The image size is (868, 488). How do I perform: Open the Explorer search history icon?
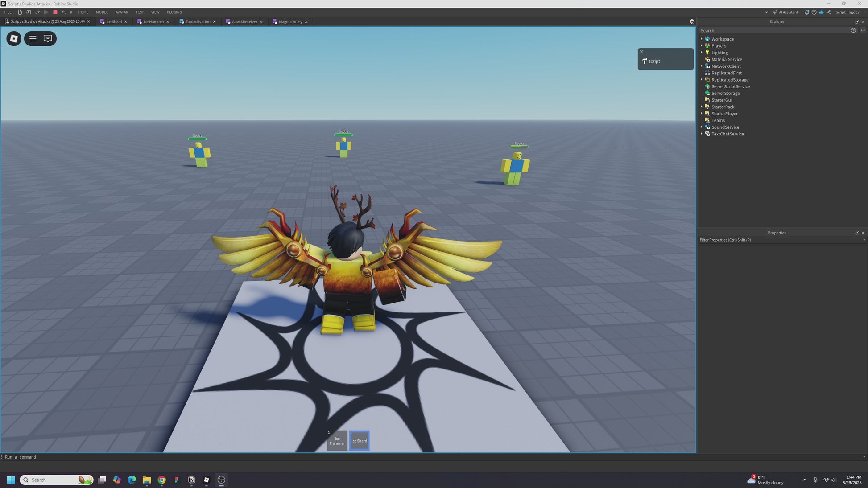[x=853, y=30]
